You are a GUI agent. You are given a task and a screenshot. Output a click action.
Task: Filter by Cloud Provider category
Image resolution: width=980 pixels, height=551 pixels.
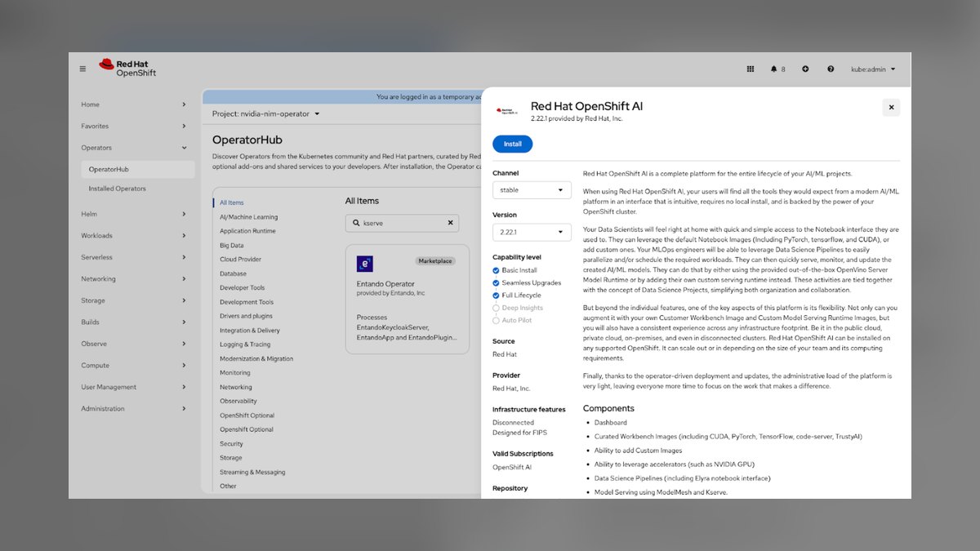(240, 260)
